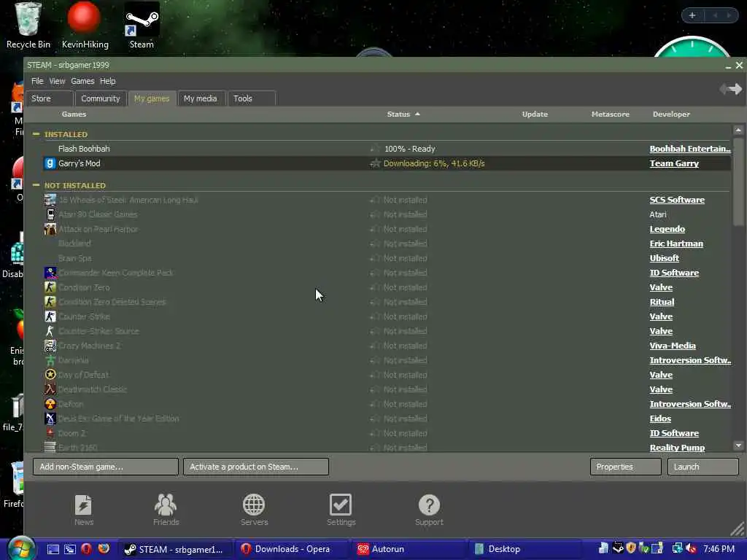Toggle favorite star for Counter-Strike

pyautogui.click(x=376, y=316)
